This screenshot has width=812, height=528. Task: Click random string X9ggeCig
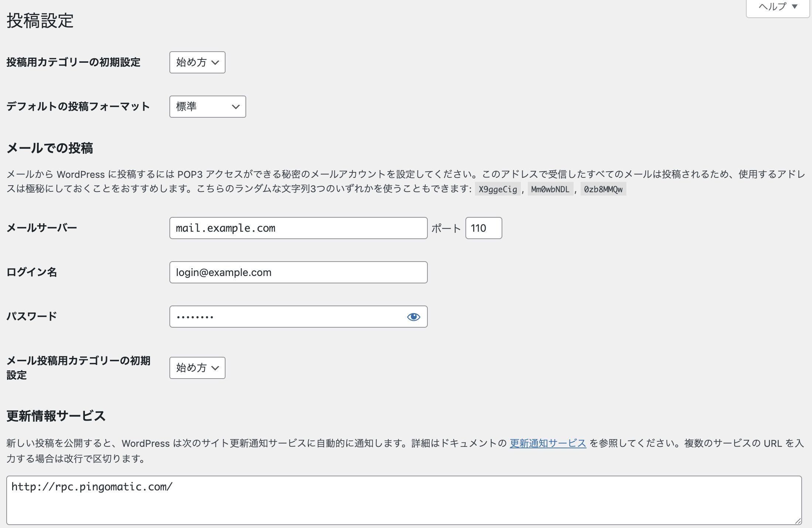coord(498,189)
